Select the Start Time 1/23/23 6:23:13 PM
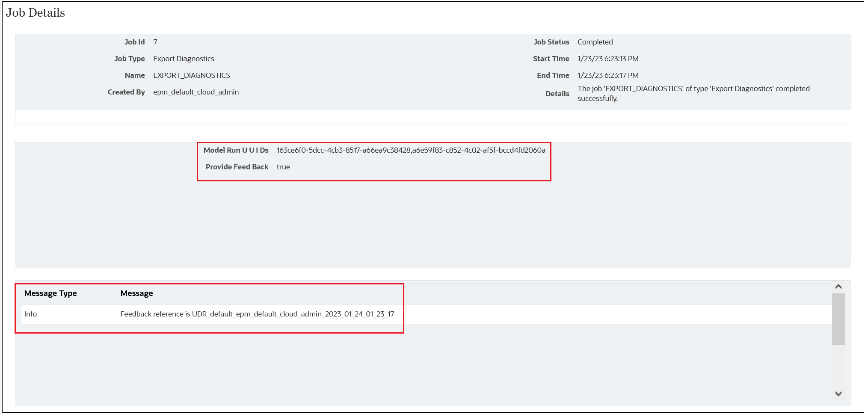The image size is (868, 414). pyautogui.click(x=608, y=59)
